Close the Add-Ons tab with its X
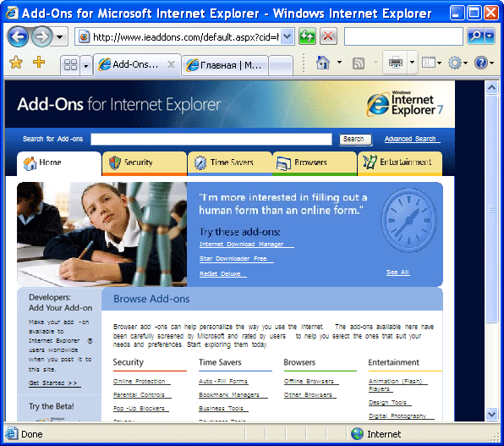This screenshot has width=504, height=446. [x=172, y=64]
